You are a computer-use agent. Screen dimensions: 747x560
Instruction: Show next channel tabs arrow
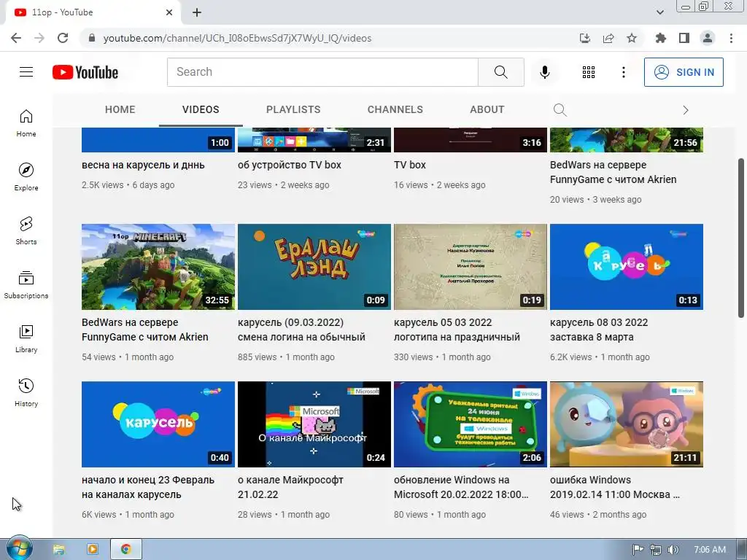click(x=686, y=110)
